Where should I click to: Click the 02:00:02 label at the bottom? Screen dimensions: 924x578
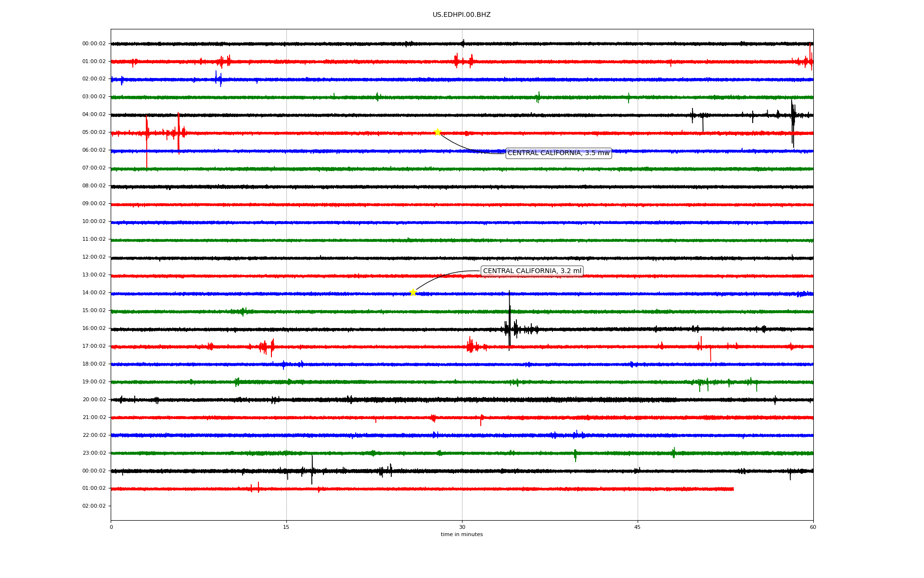(94, 506)
